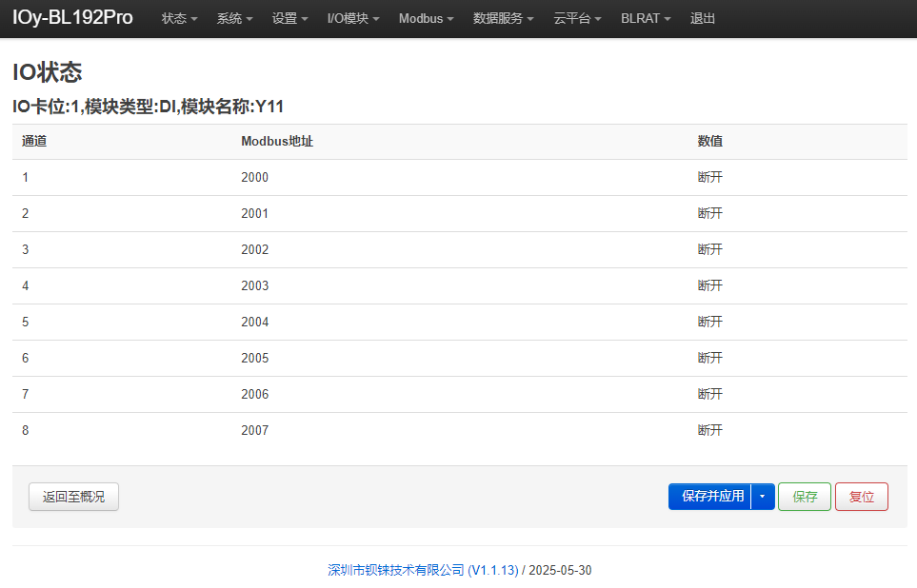Click 退出 to log out
This screenshot has height=588, width=917.
[x=703, y=18]
